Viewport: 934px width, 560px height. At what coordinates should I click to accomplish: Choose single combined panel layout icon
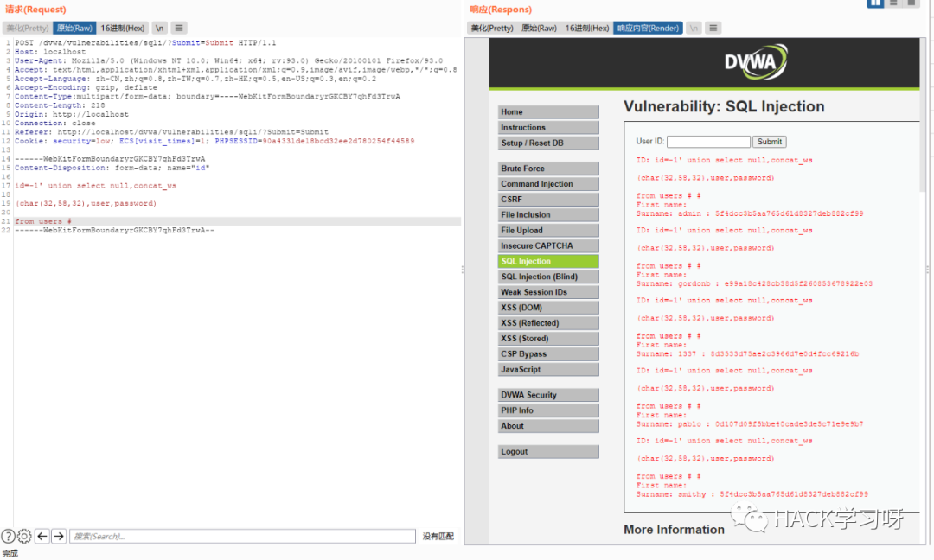pos(912,3)
